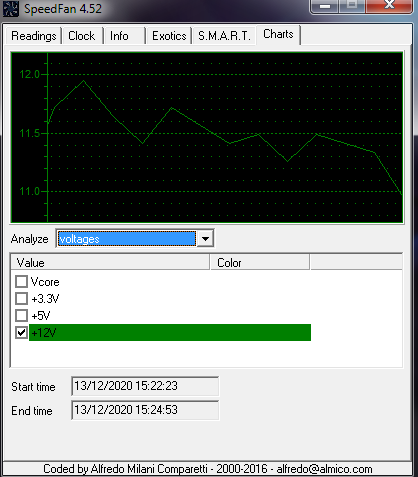Click the SpeedFan fan icon in title bar

(x=11, y=8)
